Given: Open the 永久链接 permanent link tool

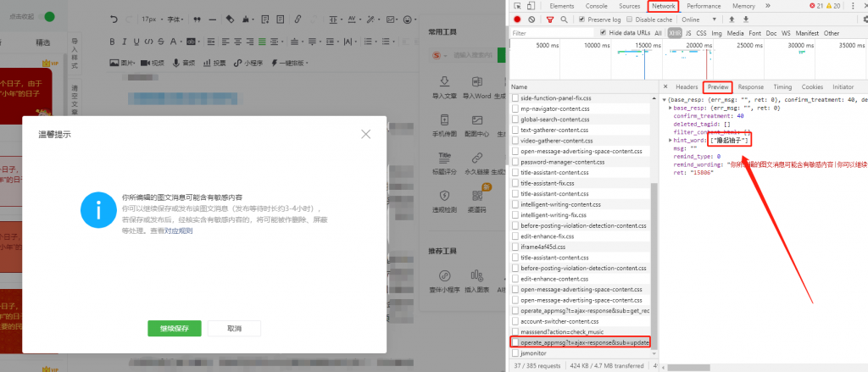Looking at the screenshot, I should (x=476, y=164).
